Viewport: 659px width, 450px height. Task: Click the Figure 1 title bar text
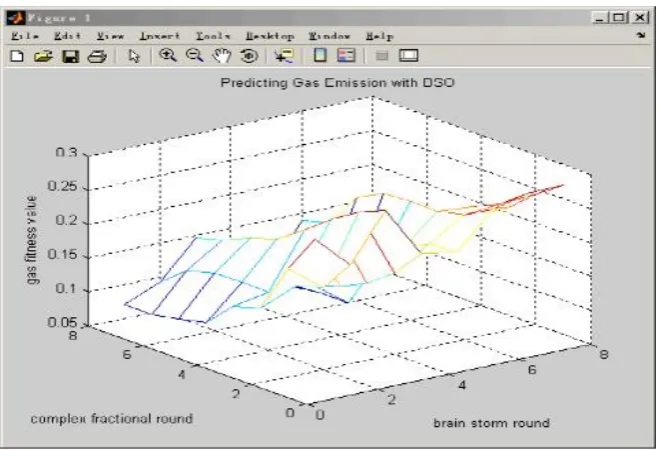[x=59, y=18]
